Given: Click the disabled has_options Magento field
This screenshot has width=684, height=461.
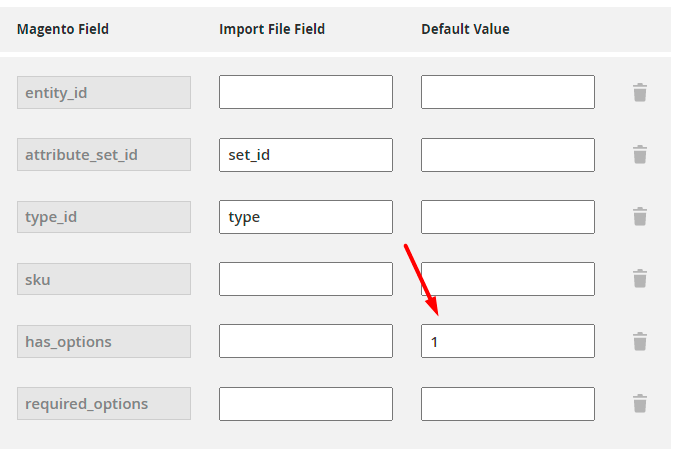Looking at the screenshot, I should [104, 341].
